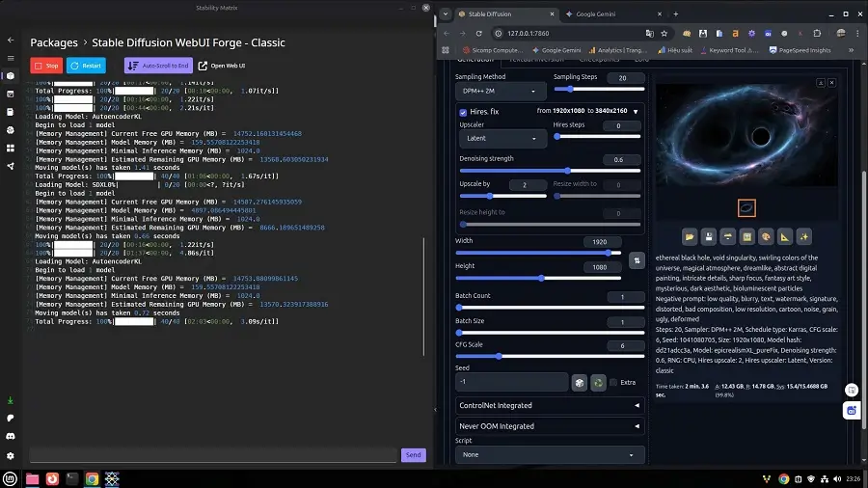This screenshot has width=868, height=488.
Task: Open the model browser globe icon in sidebar
Action: click(x=11, y=130)
